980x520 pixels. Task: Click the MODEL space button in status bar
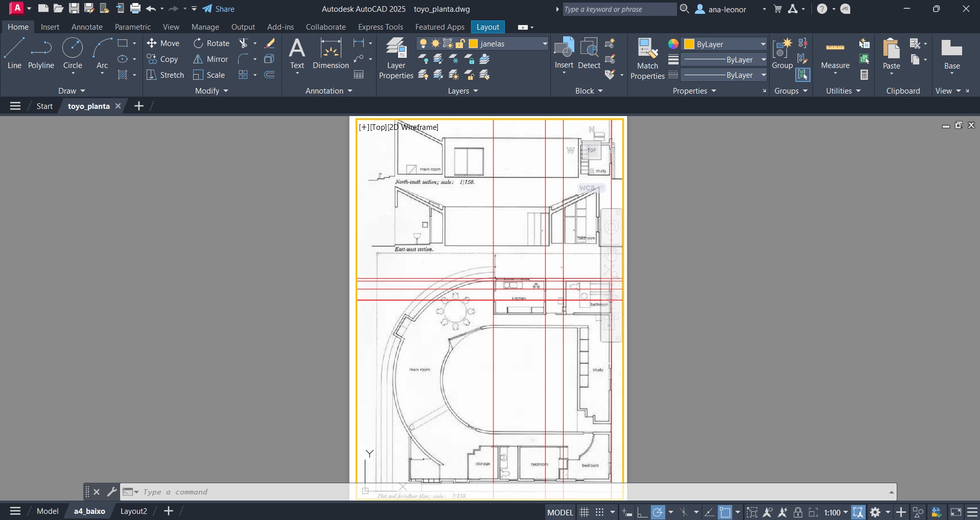click(x=560, y=512)
